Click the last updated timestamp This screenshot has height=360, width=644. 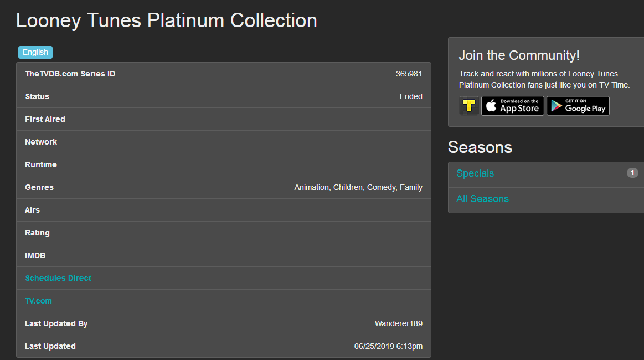pos(388,346)
